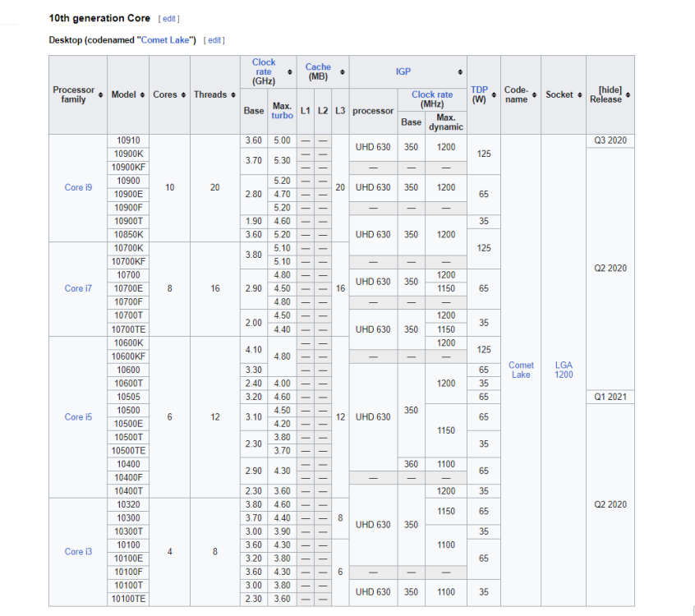Click sort arrows beside Threads header
Image resolution: width=695 pixels, height=616 pixels.
tap(233, 94)
